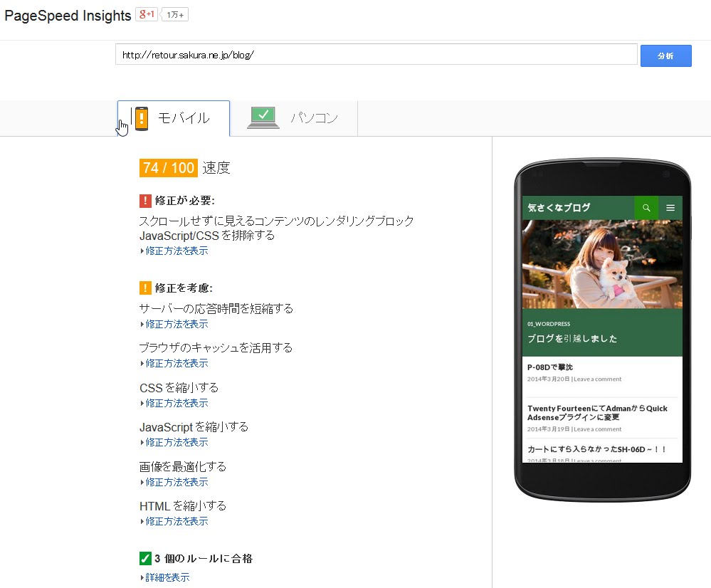The image size is (711, 588).
Task: Expand 修正方法を表示 under ブラウザのキャッシュを活用する
Action: pyautogui.click(x=177, y=364)
